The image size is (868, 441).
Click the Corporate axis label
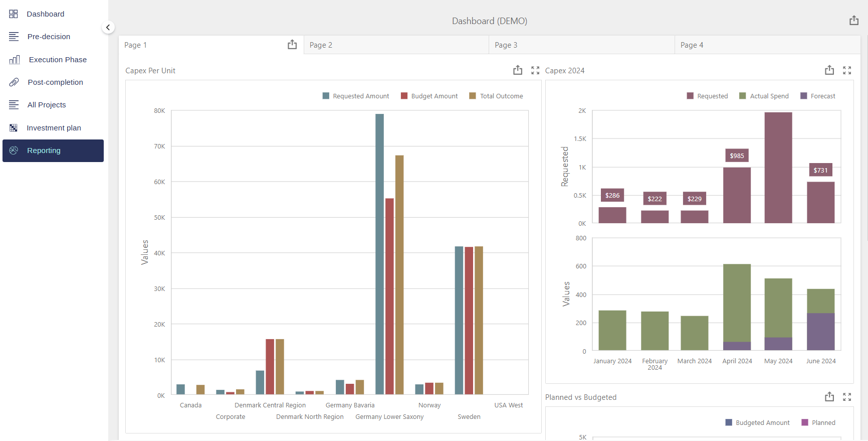(231, 417)
